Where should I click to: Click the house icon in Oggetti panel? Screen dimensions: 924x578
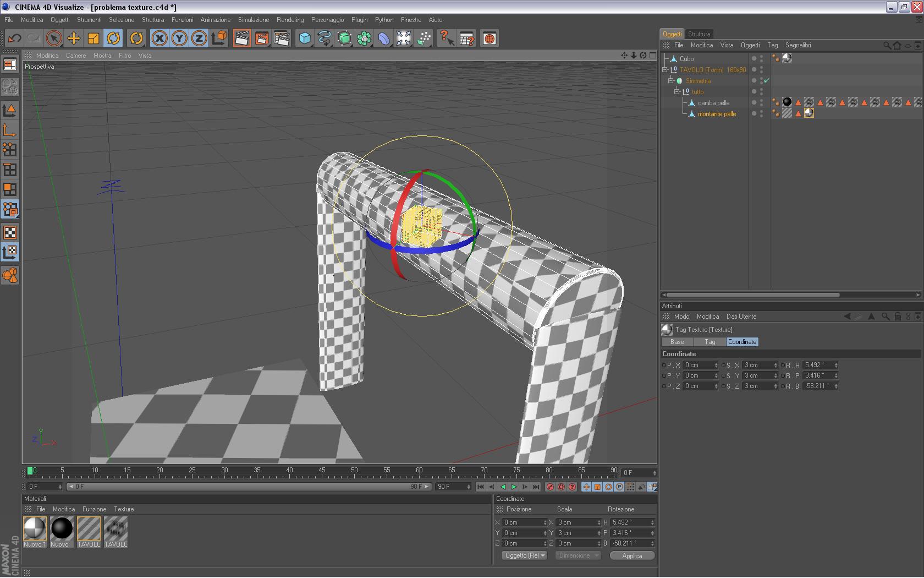click(x=897, y=45)
